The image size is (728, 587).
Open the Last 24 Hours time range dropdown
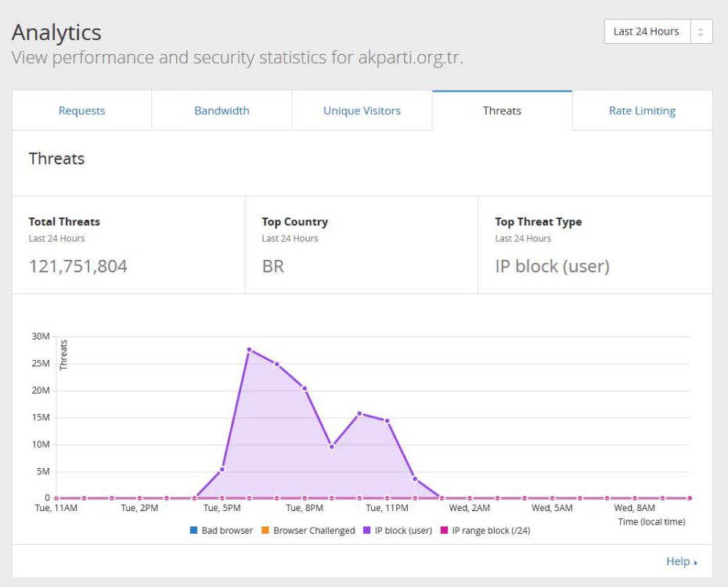click(646, 31)
